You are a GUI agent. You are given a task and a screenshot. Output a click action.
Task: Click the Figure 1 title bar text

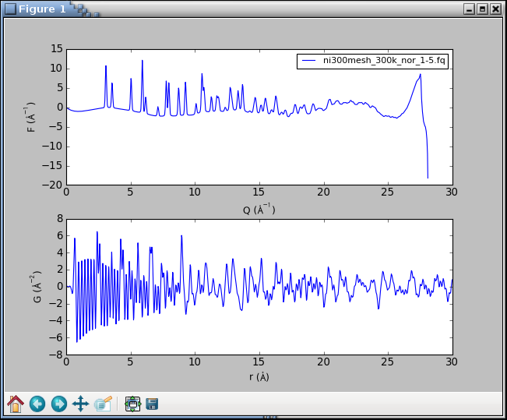[x=42, y=9]
